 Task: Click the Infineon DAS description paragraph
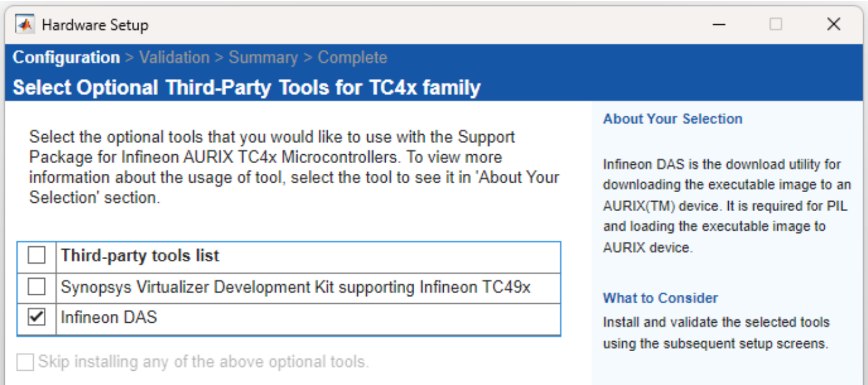pos(727,206)
